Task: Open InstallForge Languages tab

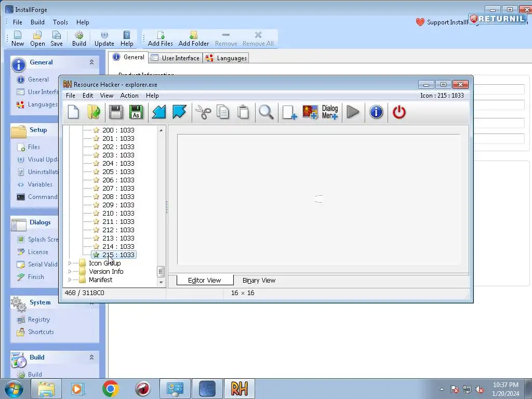Action: pos(227,58)
